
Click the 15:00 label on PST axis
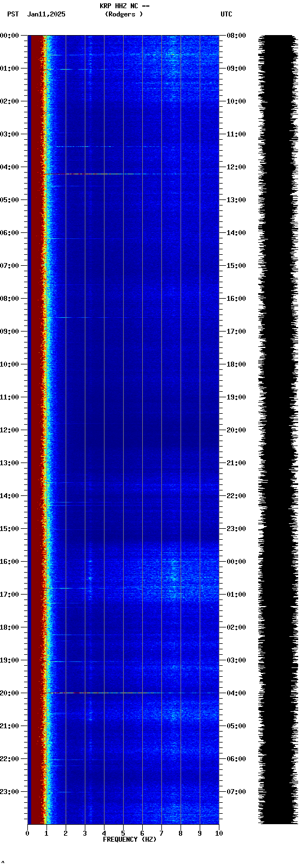[9, 529]
